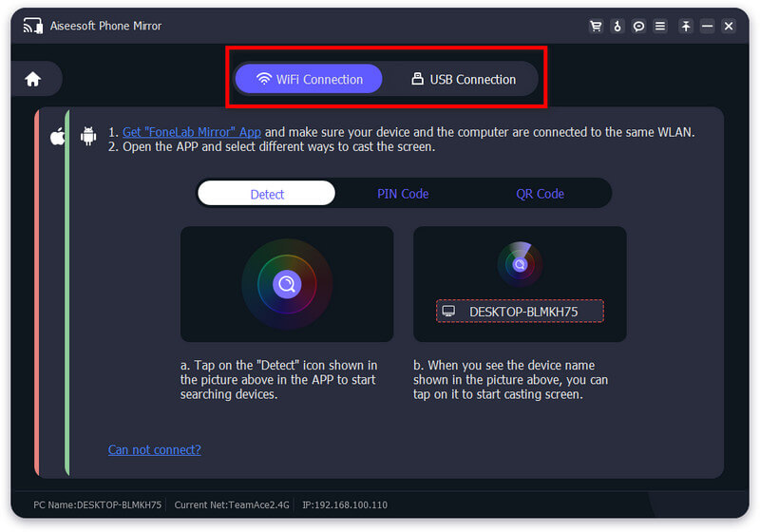Go to Home via house icon
Viewport: 760px width, 532px height.
pos(32,80)
